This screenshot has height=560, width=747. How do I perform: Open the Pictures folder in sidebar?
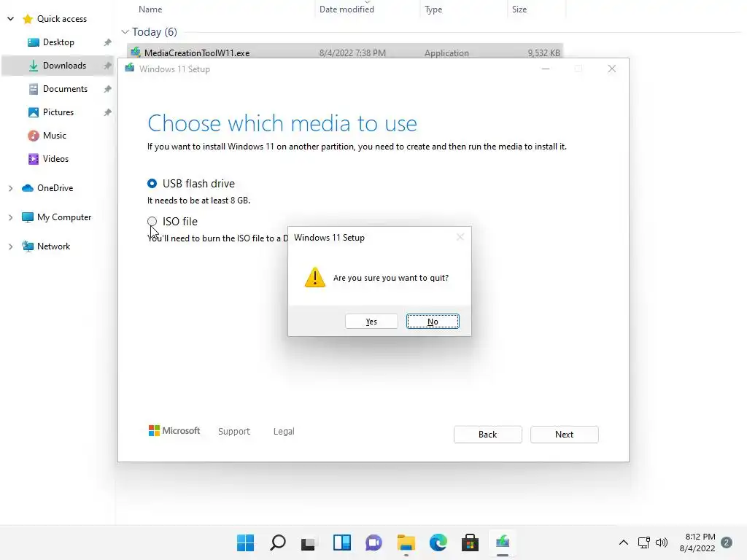tap(58, 112)
